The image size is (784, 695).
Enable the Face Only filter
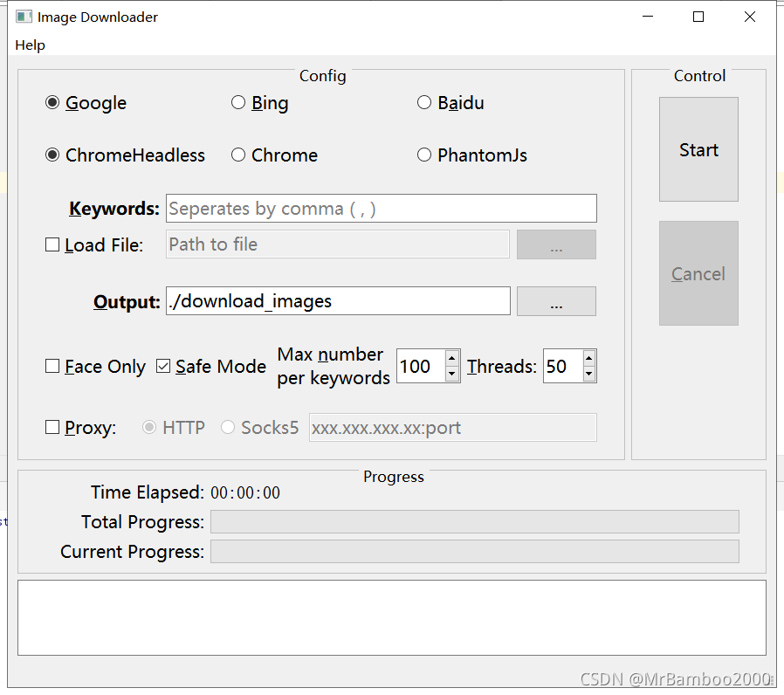tap(52, 366)
